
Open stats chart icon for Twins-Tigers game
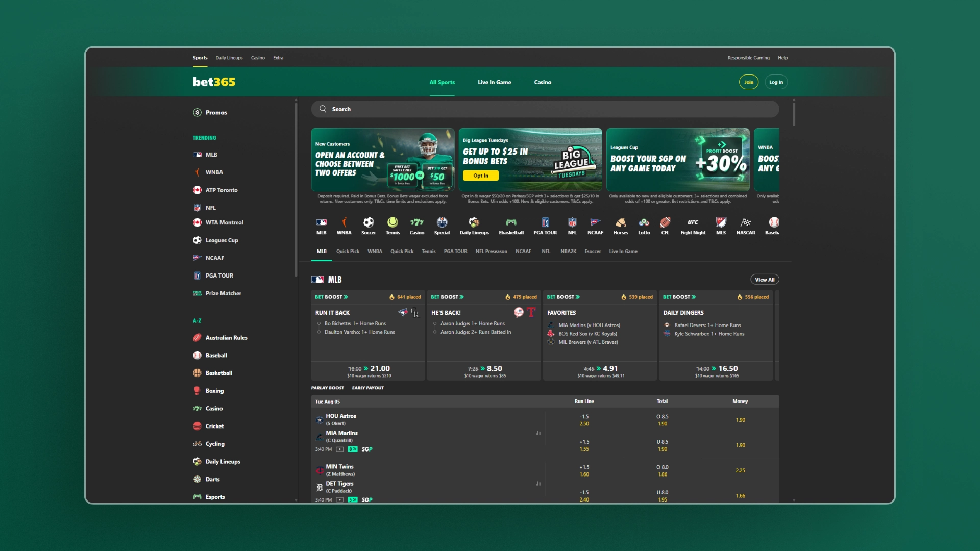pyautogui.click(x=538, y=483)
